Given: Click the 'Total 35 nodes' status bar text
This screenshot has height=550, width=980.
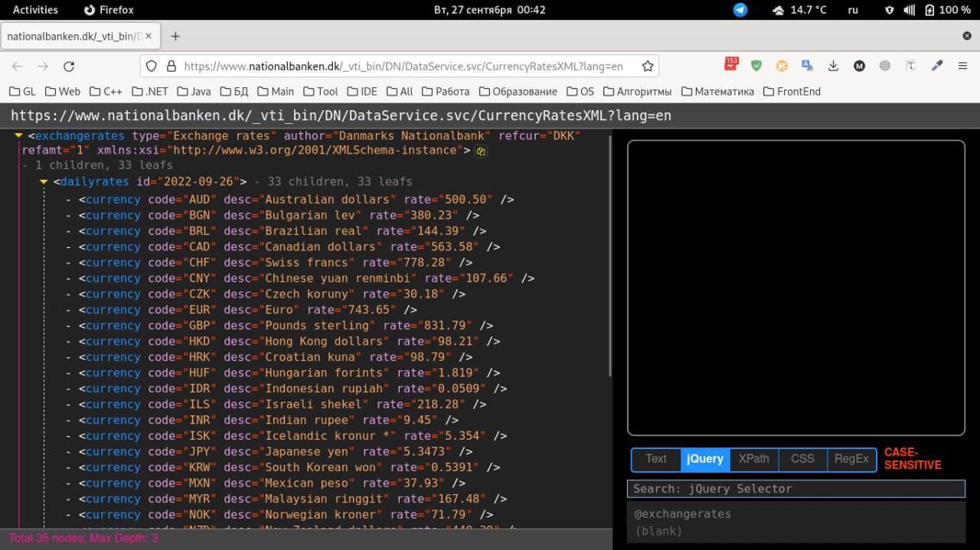Looking at the screenshot, I should [x=83, y=539].
